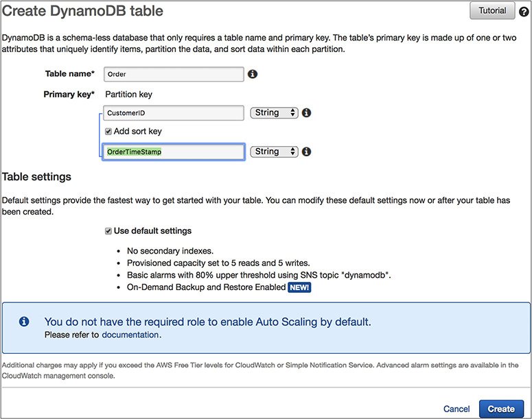Screen dimensions: 532x419
Task: Click the CustomerID partition key field
Action: 174,112
